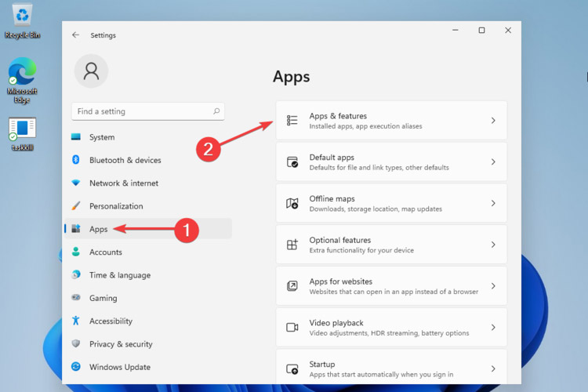This screenshot has width=588, height=392.
Task: Select the Recycle Bin desktop icon
Action: tap(22, 20)
